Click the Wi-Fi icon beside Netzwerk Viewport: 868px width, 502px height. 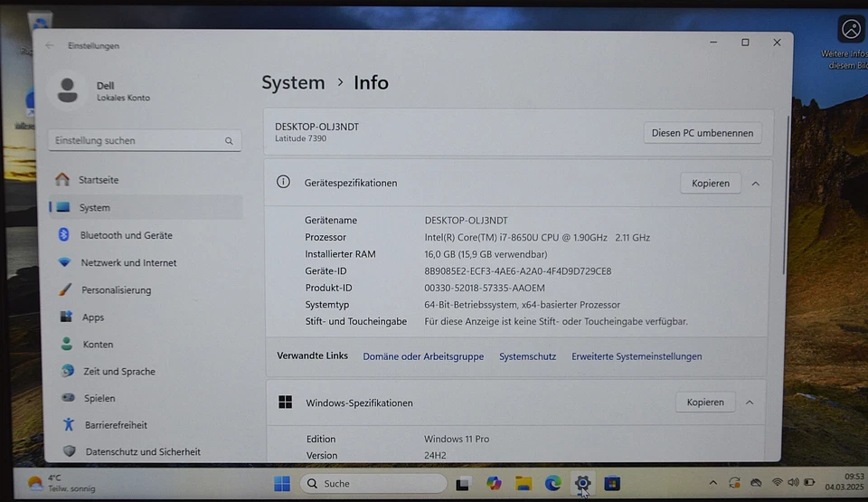(x=65, y=262)
